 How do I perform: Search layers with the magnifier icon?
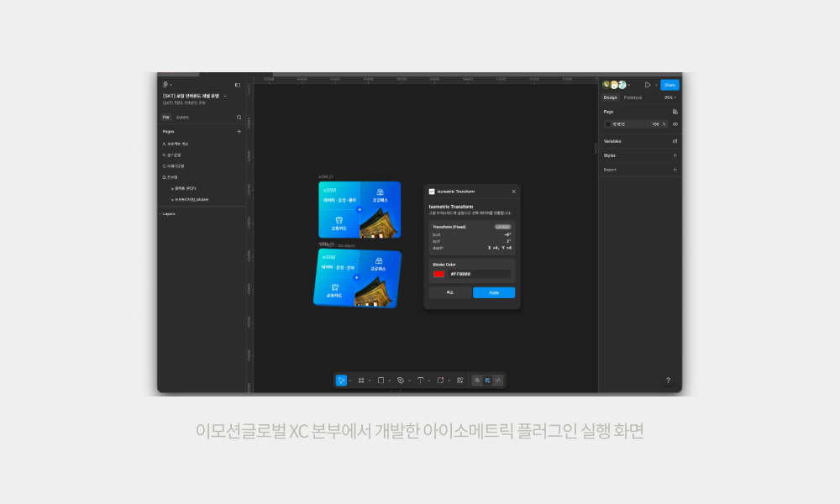[239, 117]
